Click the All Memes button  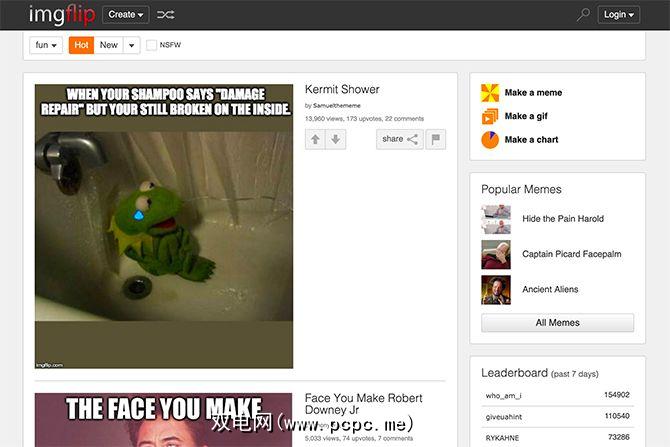pyautogui.click(x=558, y=323)
